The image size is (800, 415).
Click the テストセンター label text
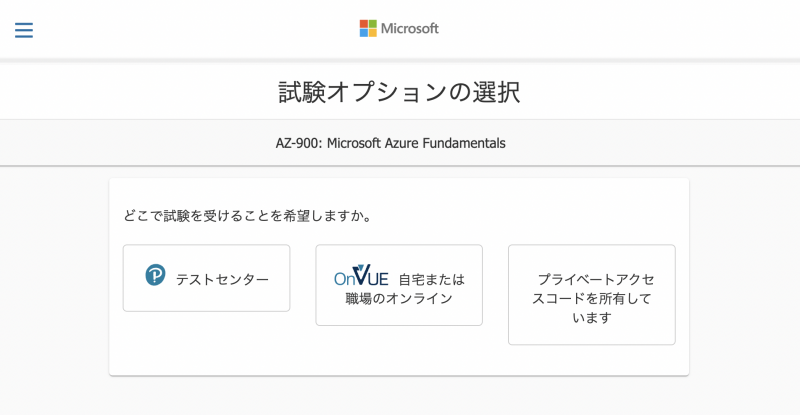coord(222,279)
